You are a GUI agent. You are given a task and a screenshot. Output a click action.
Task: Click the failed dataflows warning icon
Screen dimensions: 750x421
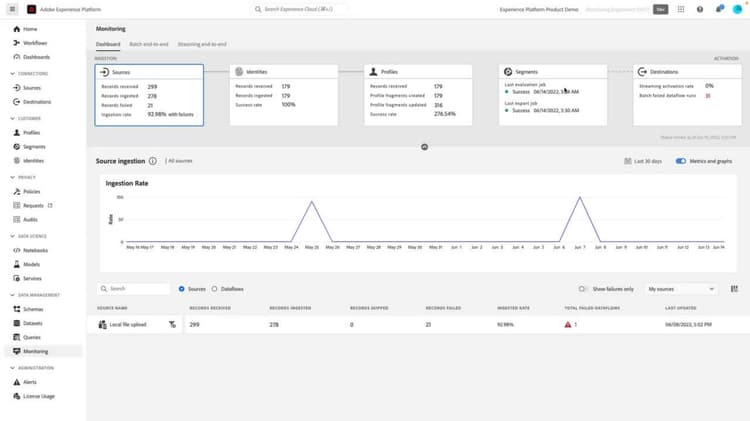568,325
